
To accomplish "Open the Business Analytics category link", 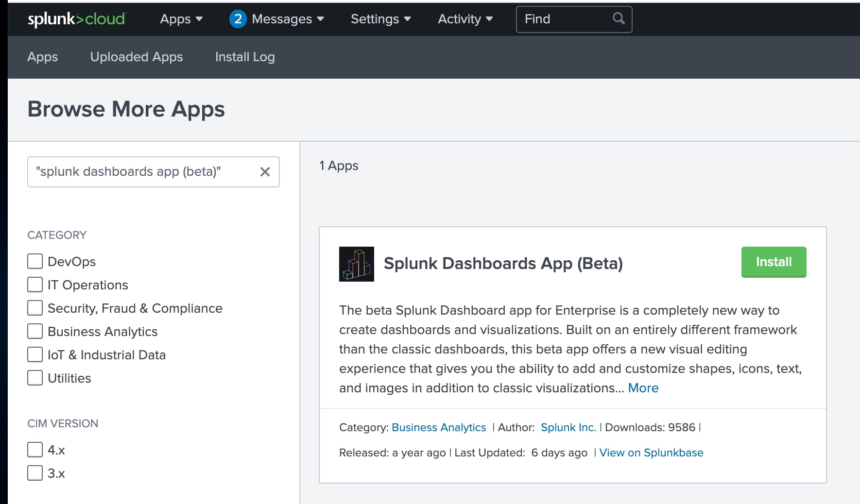I will (x=439, y=427).
